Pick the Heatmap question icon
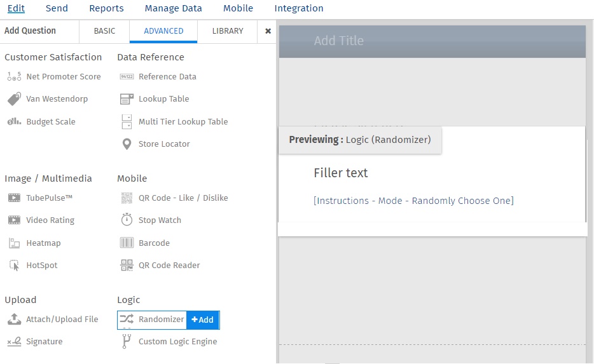594x364 pixels. [14, 243]
